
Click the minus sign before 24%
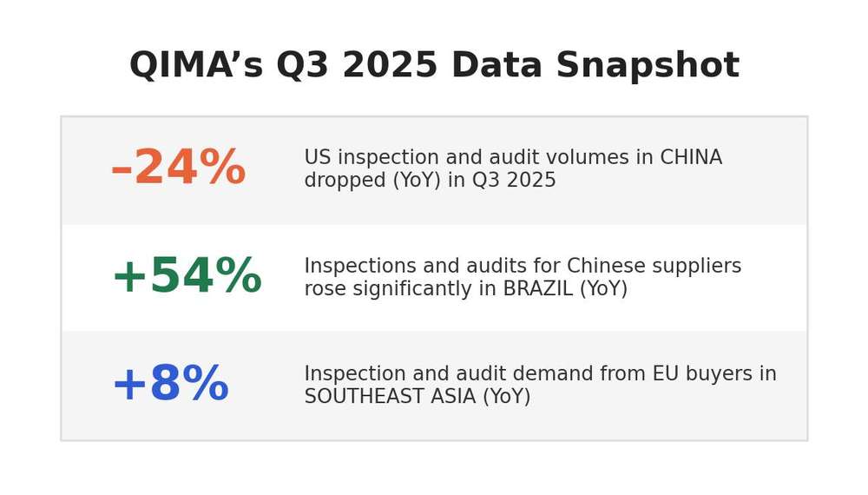(x=122, y=169)
